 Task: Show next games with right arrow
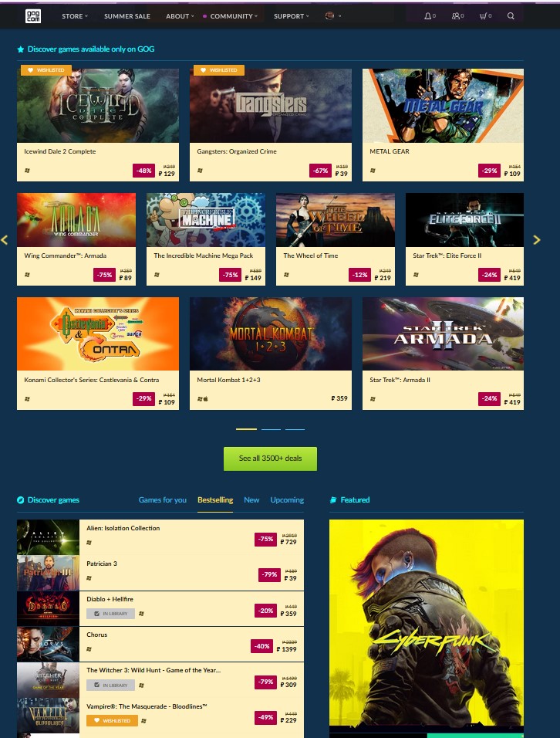pos(537,240)
